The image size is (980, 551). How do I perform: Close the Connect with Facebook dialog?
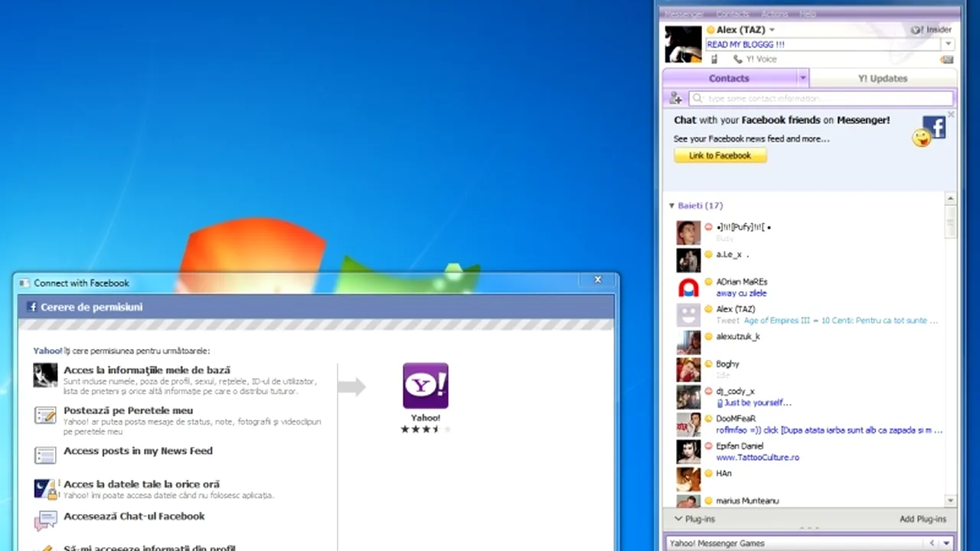click(598, 280)
